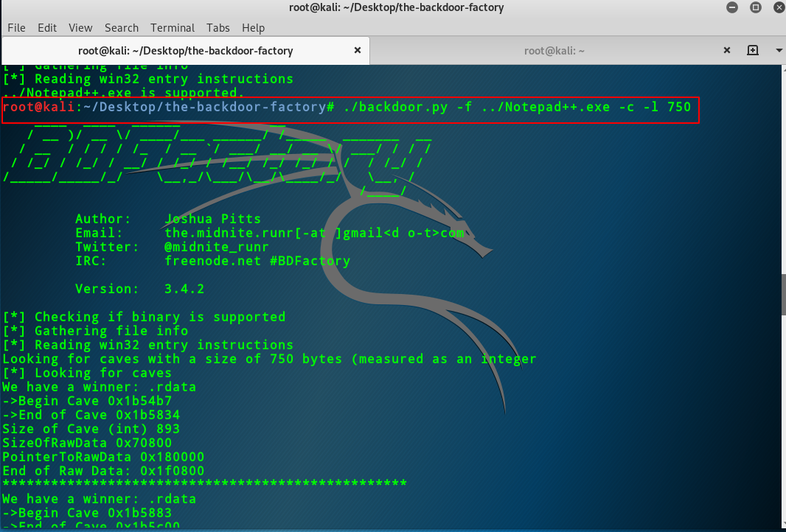Click 'End of Raw Data: 0x1f0800' line
Viewport: 786px width, 532px height.
coord(103,472)
